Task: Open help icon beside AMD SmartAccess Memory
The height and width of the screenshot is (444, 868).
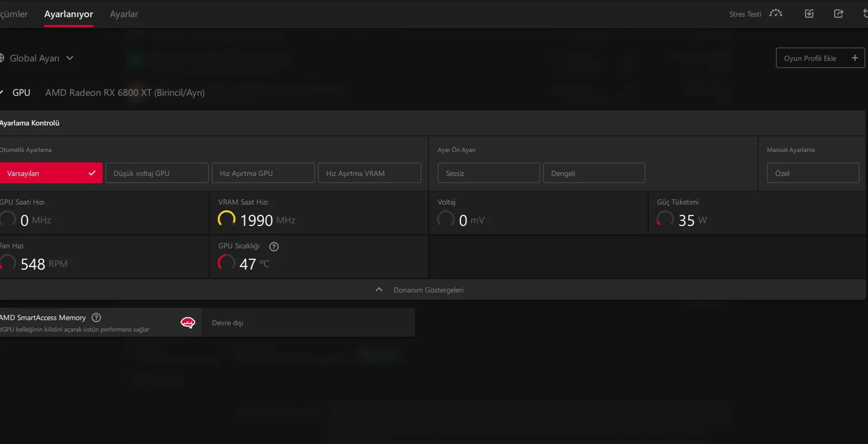Action: pos(96,318)
